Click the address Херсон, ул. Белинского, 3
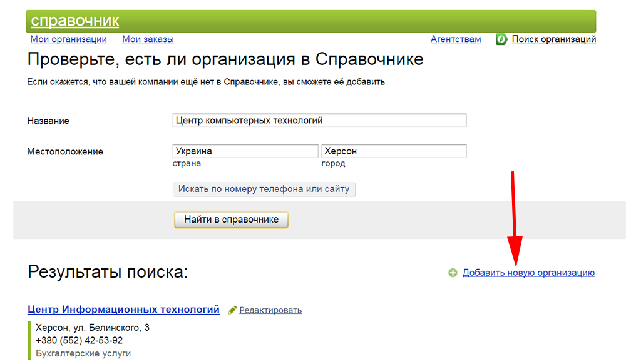 point(93,328)
